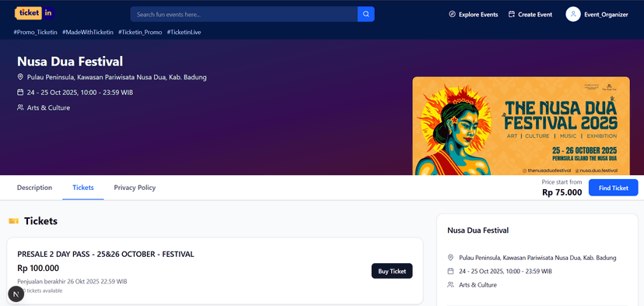Click the compass icon beside Explore Events
The width and height of the screenshot is (644, 306).
point(452,14)
